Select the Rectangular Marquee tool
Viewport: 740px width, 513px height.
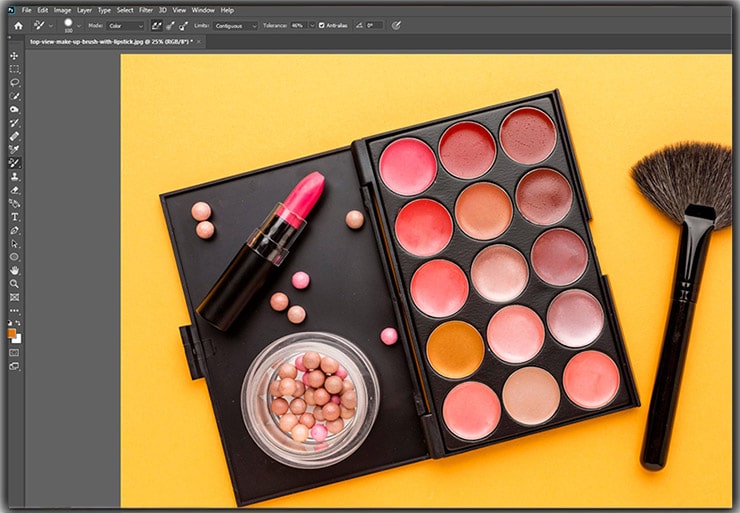(14, 70)
